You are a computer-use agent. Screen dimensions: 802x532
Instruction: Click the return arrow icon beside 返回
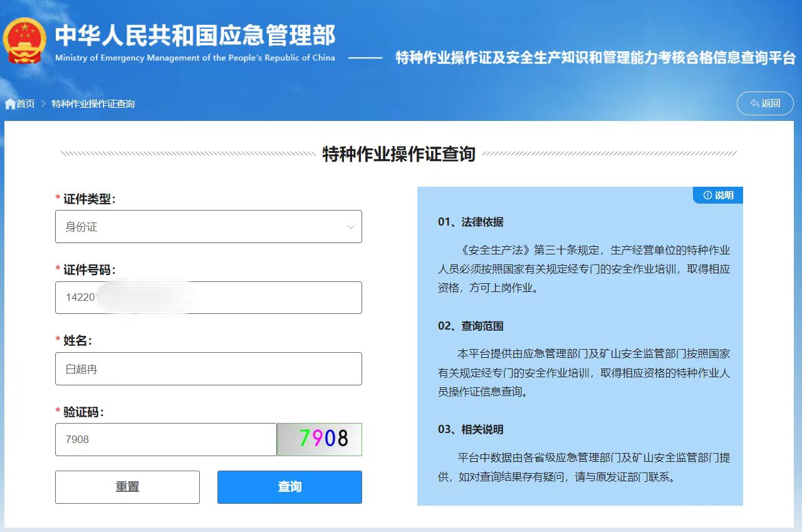(754, 103)
